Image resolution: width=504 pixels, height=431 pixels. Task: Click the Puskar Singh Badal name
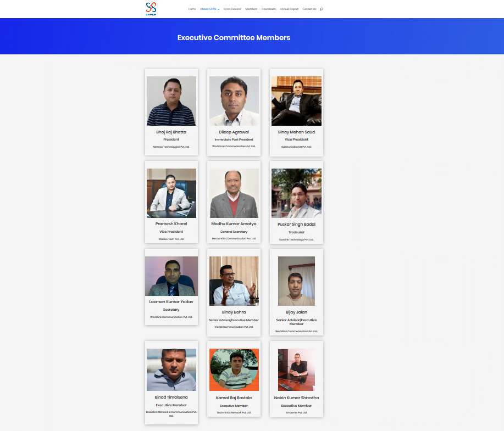296,224
